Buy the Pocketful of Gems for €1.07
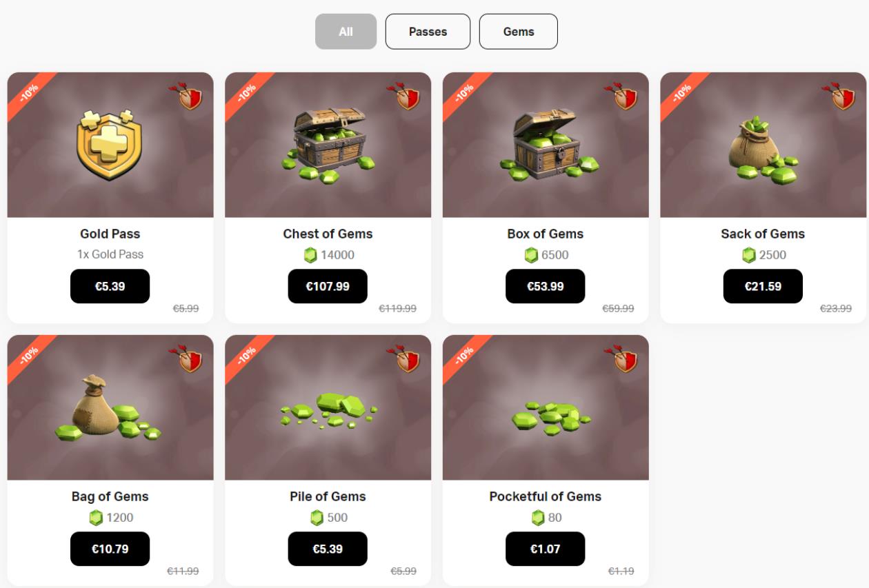 546,549
